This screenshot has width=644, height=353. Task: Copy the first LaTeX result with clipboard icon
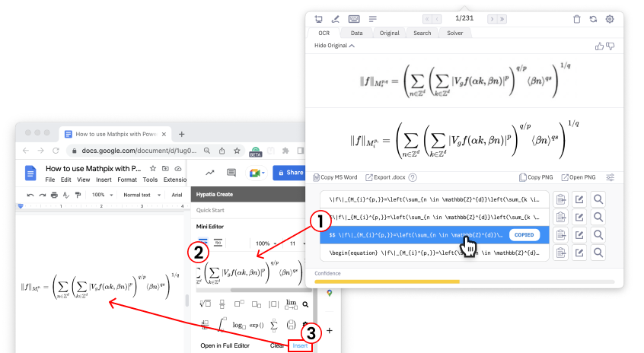pyautogui.click(x=560, y=199)
